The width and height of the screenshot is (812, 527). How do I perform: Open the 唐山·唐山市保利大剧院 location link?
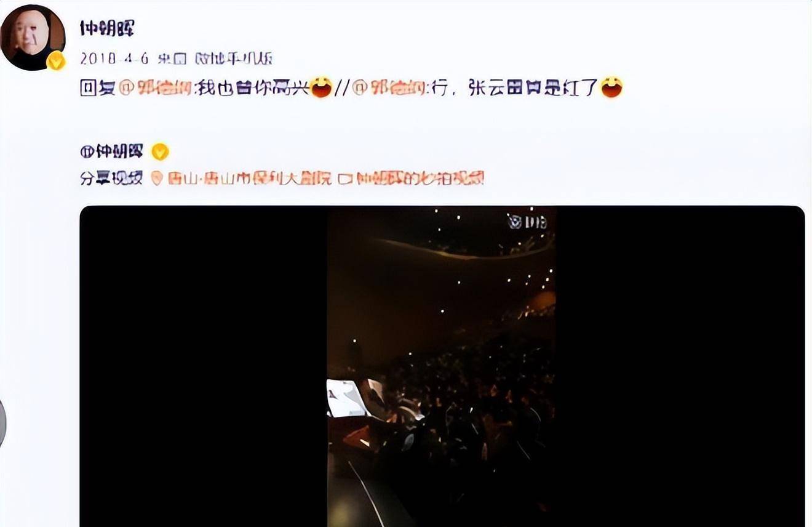click(x=249, y=179)
